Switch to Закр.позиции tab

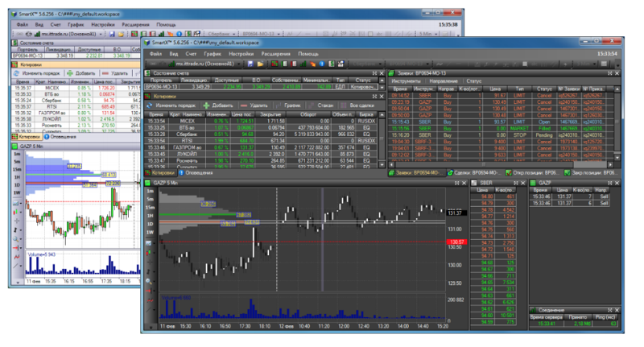coord(591,173)
